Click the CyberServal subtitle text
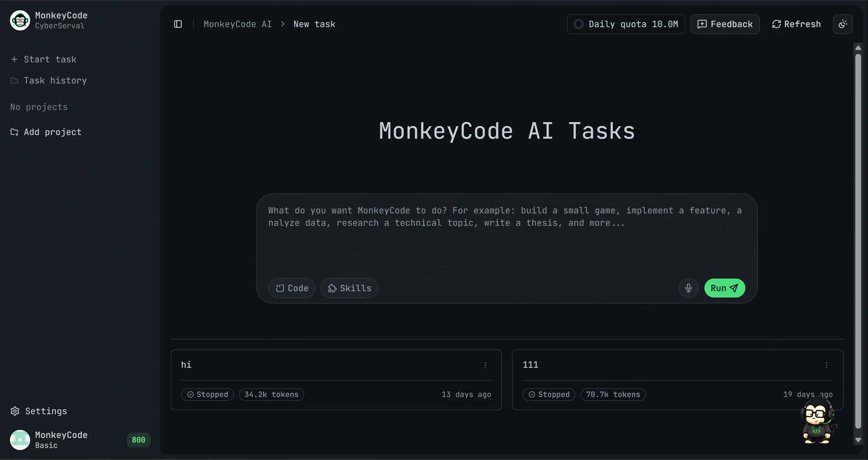This screenshot has height=460, width=868. pyautogui.click(x=60, y=26)
